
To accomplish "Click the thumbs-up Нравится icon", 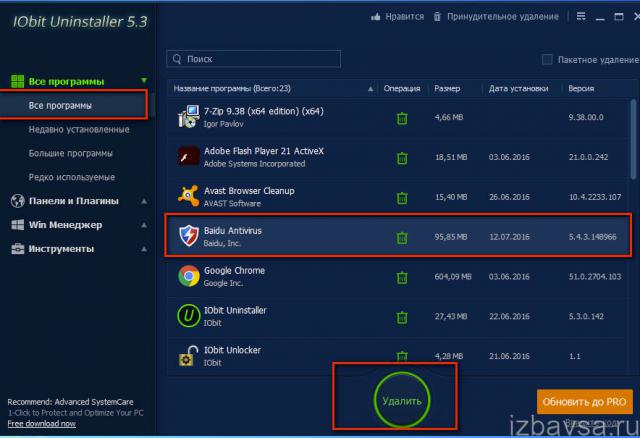I will tap(376, 16).
